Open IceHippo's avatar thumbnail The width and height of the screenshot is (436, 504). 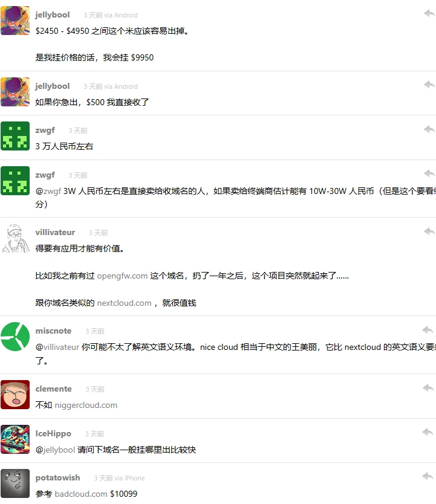point(15,439)
